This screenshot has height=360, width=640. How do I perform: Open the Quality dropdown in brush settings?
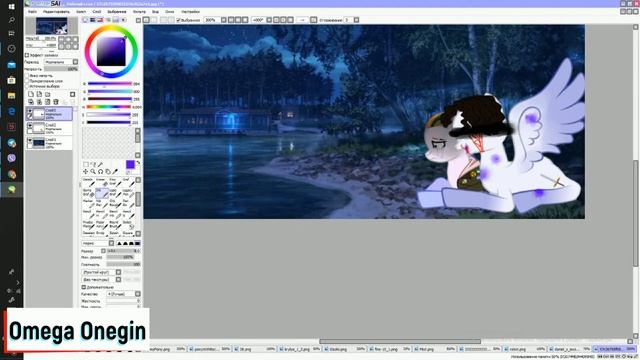click(124, 294)
